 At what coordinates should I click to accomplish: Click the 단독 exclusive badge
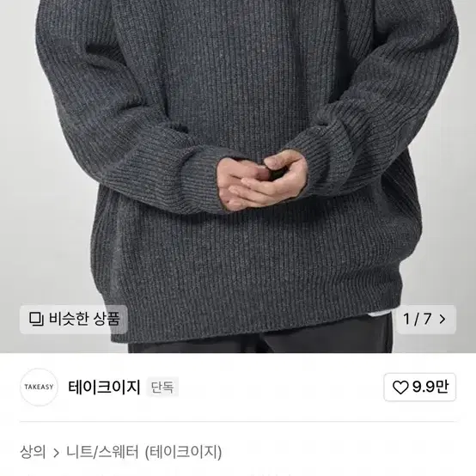[x=162, y=387]
